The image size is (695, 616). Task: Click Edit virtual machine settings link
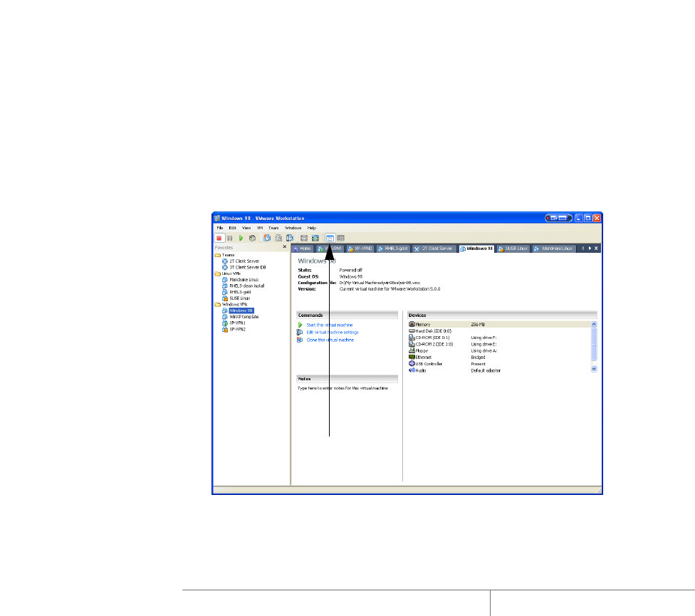pyautogui.click(x=333, y=332)
